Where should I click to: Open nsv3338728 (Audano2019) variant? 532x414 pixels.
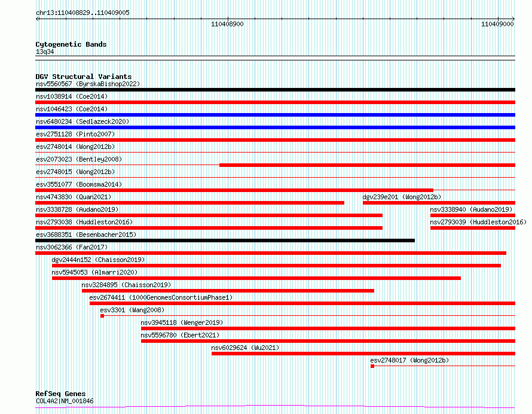(77, 209)
